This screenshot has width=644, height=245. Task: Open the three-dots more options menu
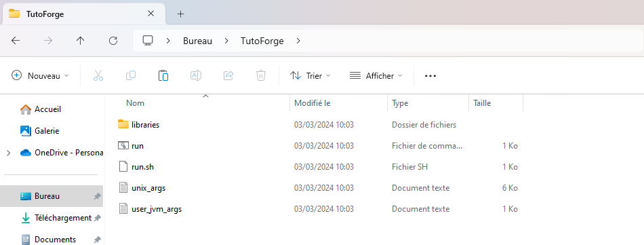pos(430,75)
